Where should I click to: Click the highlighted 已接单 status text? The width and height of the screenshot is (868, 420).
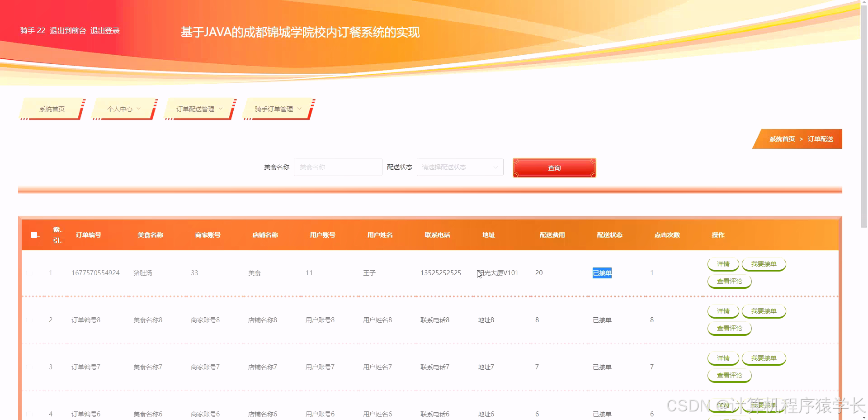[602, 273]
